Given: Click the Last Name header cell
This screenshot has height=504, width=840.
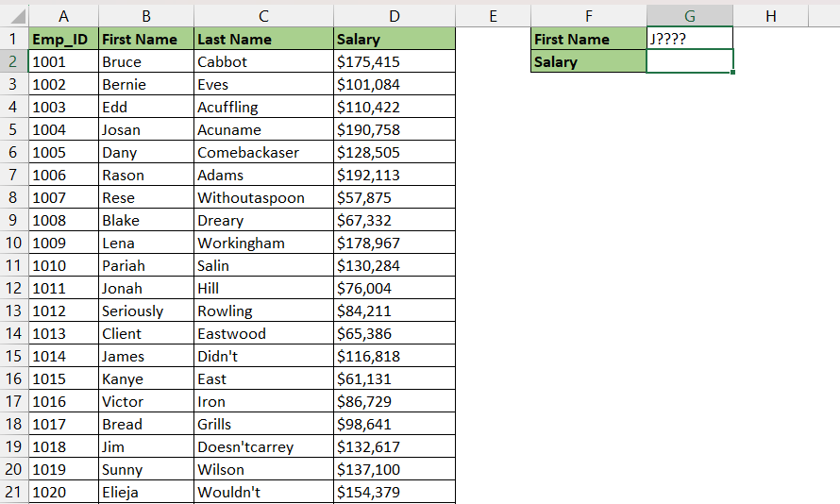Looking at the screenshot, I should coord(263,39).
